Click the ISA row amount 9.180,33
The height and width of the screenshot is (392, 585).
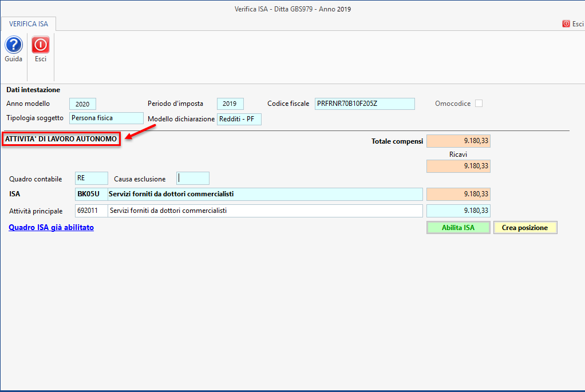[458, 195]
